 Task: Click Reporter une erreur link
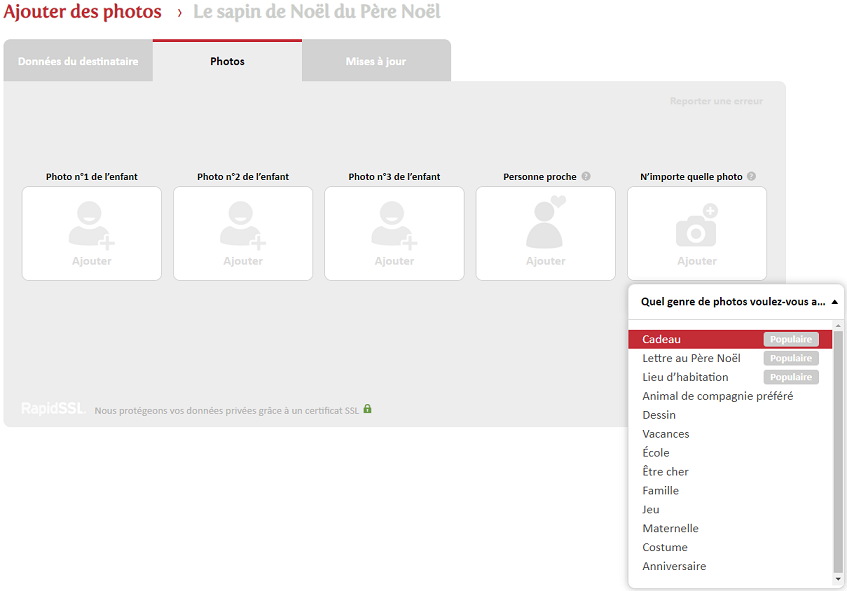click(716, 101)
